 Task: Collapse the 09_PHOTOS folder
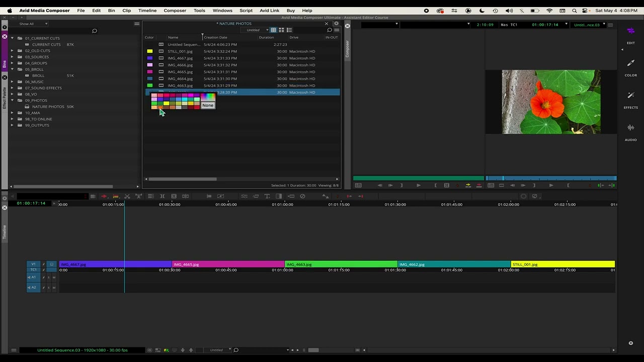click(x=13, y=101)
